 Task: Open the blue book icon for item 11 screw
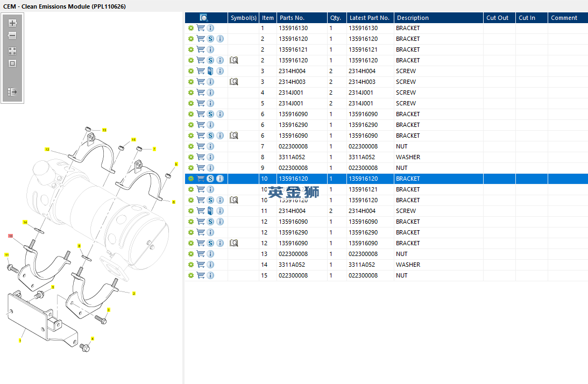pos(210,211)
